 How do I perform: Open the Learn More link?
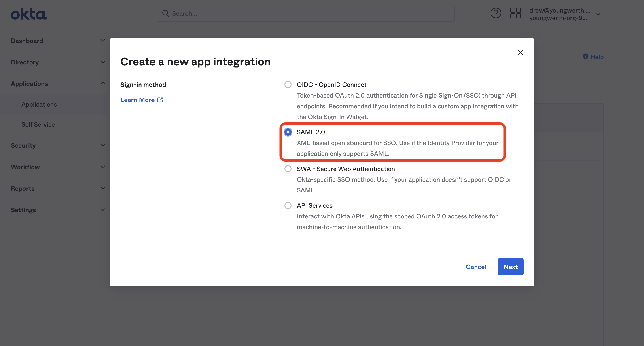point(138,100)
